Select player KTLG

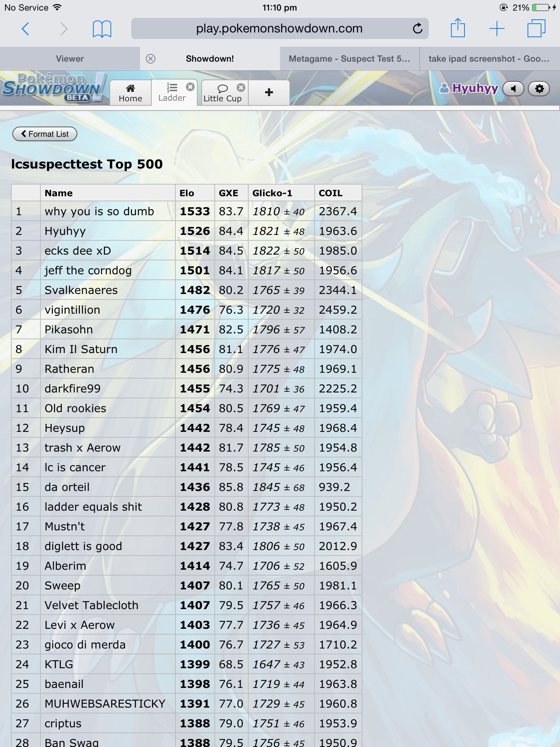(59, 664)
